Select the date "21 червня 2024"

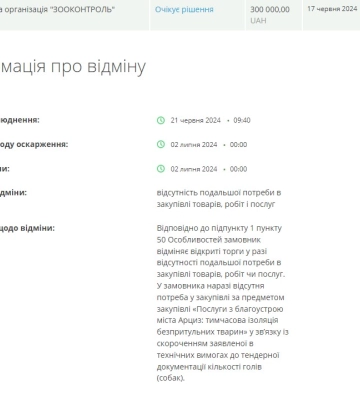[196, 120]
